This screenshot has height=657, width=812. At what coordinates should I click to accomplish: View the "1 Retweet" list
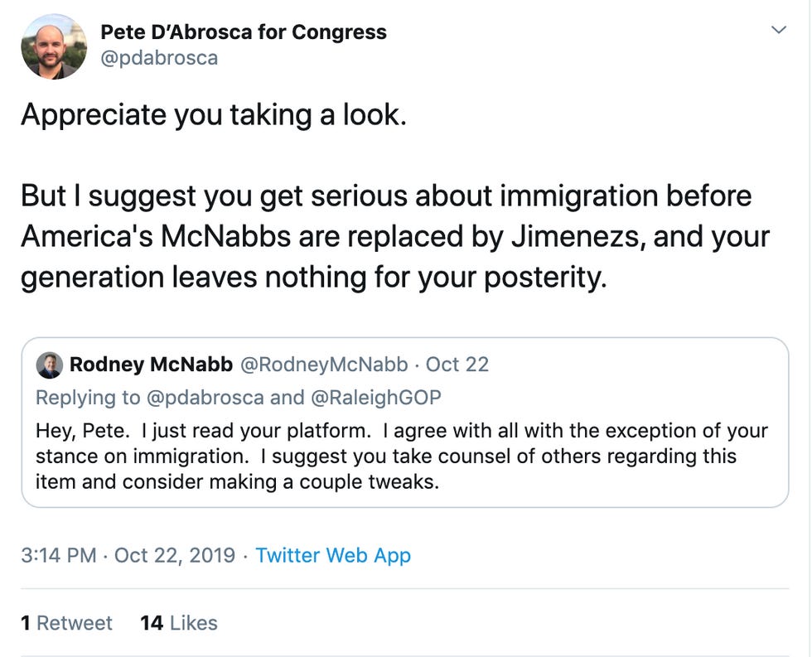click(x=66, y=623)
